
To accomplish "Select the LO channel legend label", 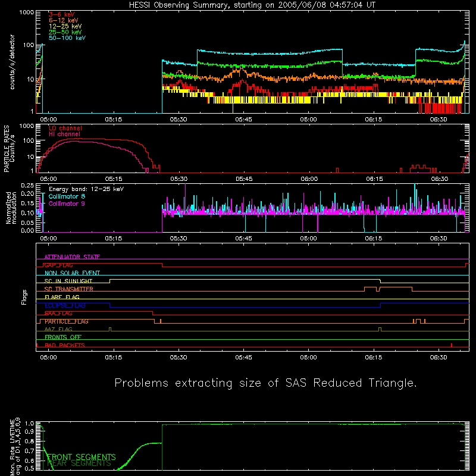I will point(65,128).
